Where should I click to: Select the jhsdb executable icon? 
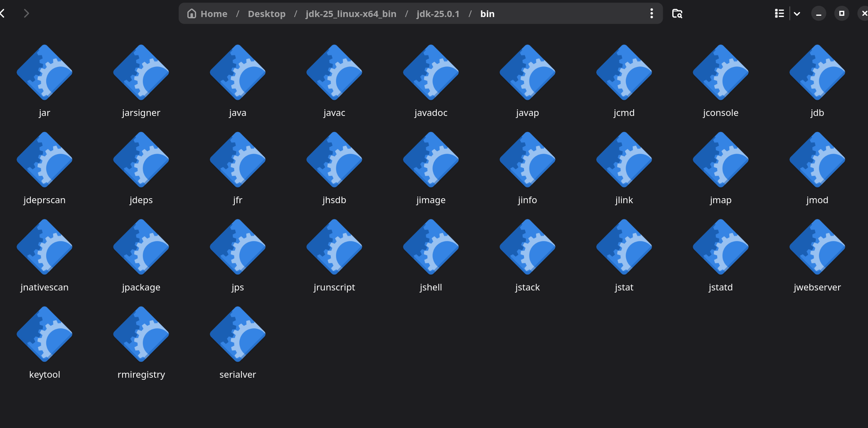coord(334,160)
